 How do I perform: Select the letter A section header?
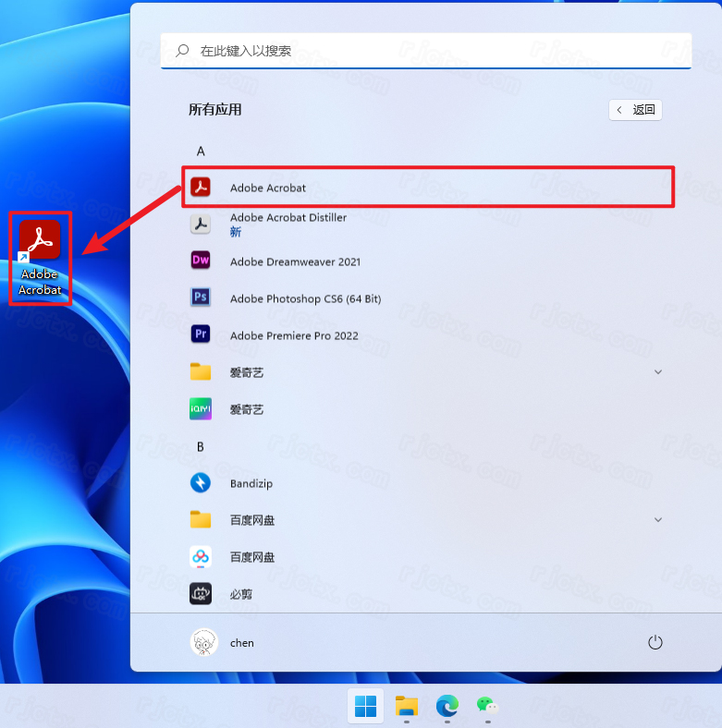(x=201, y=152)
